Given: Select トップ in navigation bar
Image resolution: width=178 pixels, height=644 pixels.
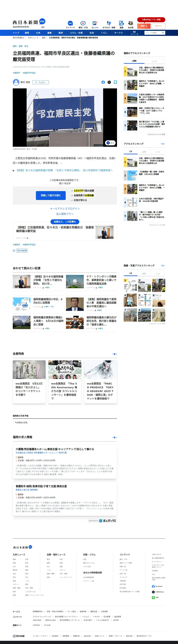Looking at the screenshot, I should (x=16, y=33).
